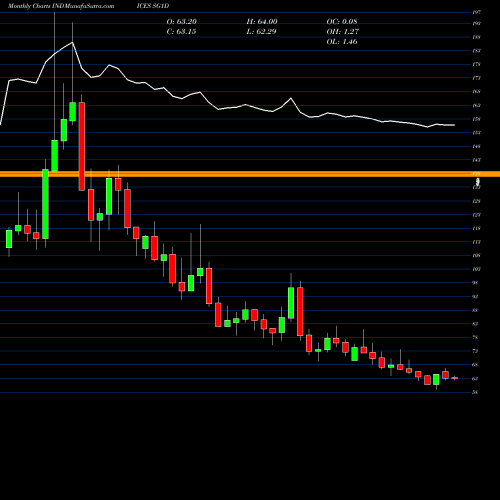Image resolution: width=500 pixels, height=500 pixels.
Task: Click the 58 price axis label
Action: [x=475, y=392]
